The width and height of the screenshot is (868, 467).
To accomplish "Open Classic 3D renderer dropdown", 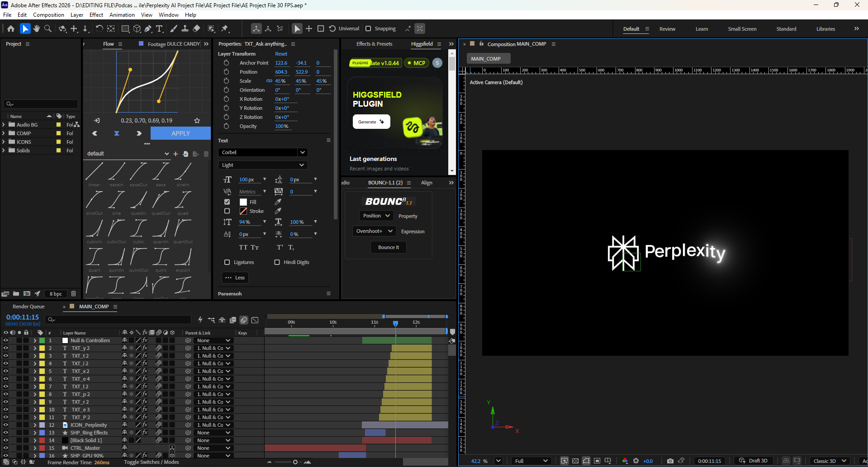I will (x=830, y=461).
